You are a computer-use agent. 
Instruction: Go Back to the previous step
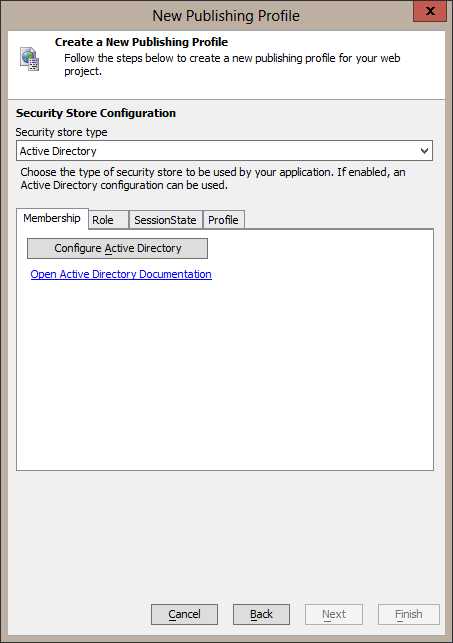[261, 614]
